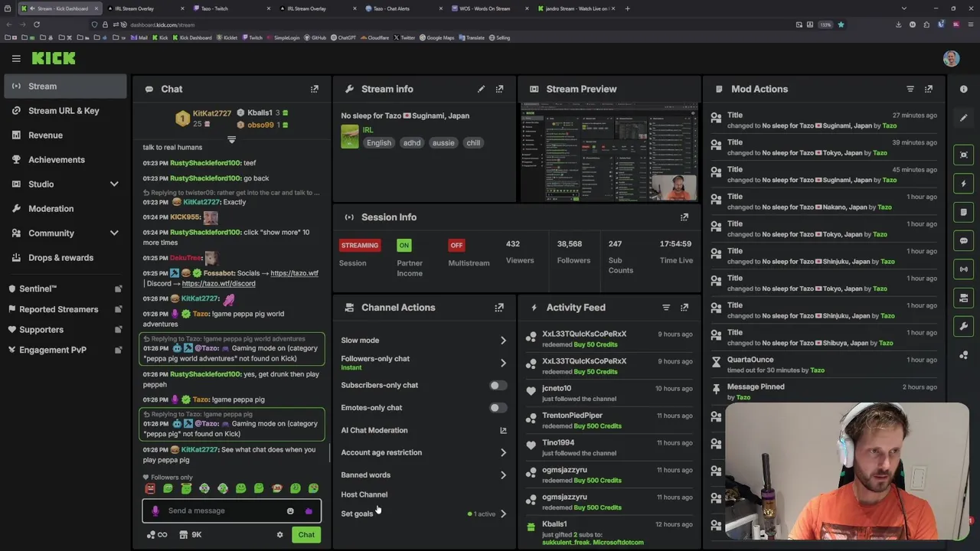The width and height of the screenshot is (980, 551).
Task: Pop out the Channel Actions panel
Action: tap(499, 308)
